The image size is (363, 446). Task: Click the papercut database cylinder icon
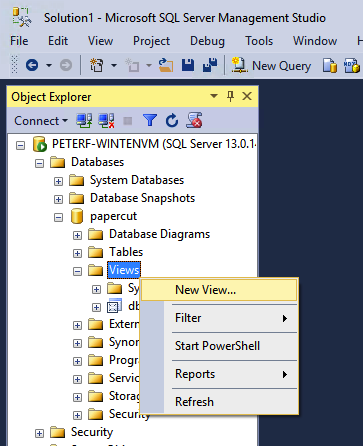(77, 216)
